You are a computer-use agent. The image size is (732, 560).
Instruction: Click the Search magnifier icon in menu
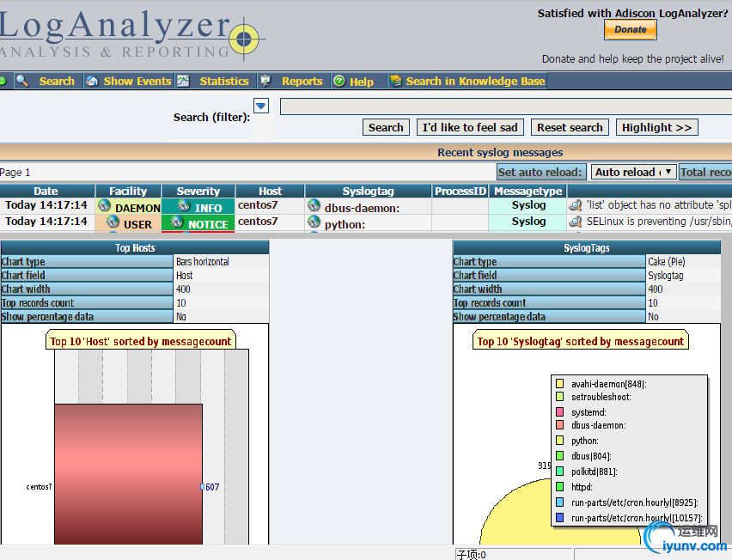pyautogui.click(x=22, y=81)
